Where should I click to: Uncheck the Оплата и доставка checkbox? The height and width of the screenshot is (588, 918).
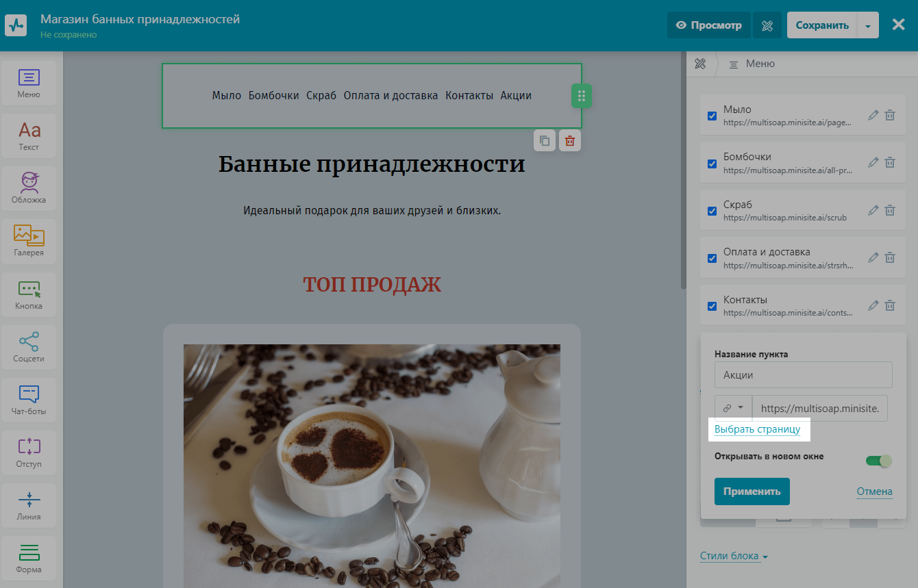(x=712, y=259)
